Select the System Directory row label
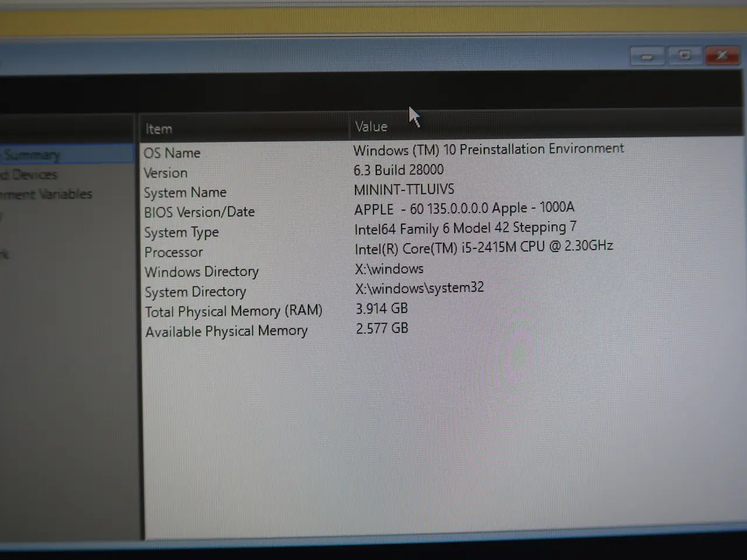The height and width of the screenshot is (560, 747). click(x=196, y=292)
